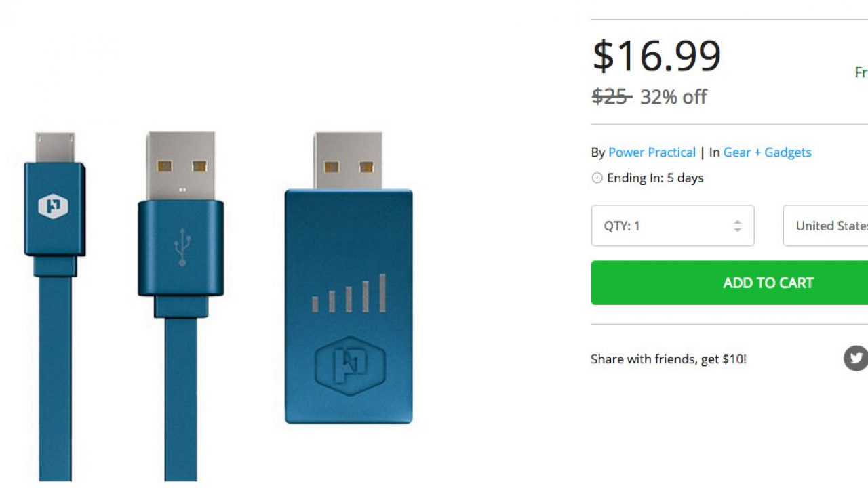The width and height of the screenshot is (868, 488).
Task: Click the clock icon beside Ending In
Action: click(597, 178)
